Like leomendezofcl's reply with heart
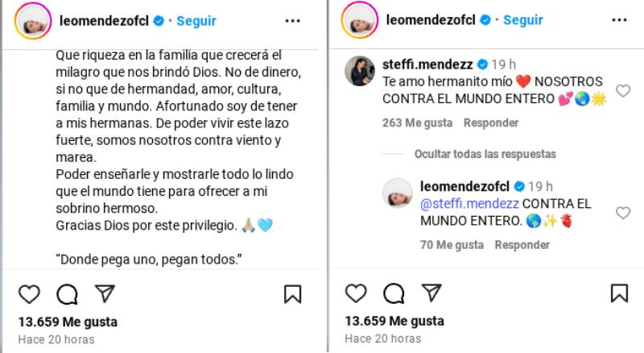The height and width of the screenshot is (353, 644). tap(622, 213)
